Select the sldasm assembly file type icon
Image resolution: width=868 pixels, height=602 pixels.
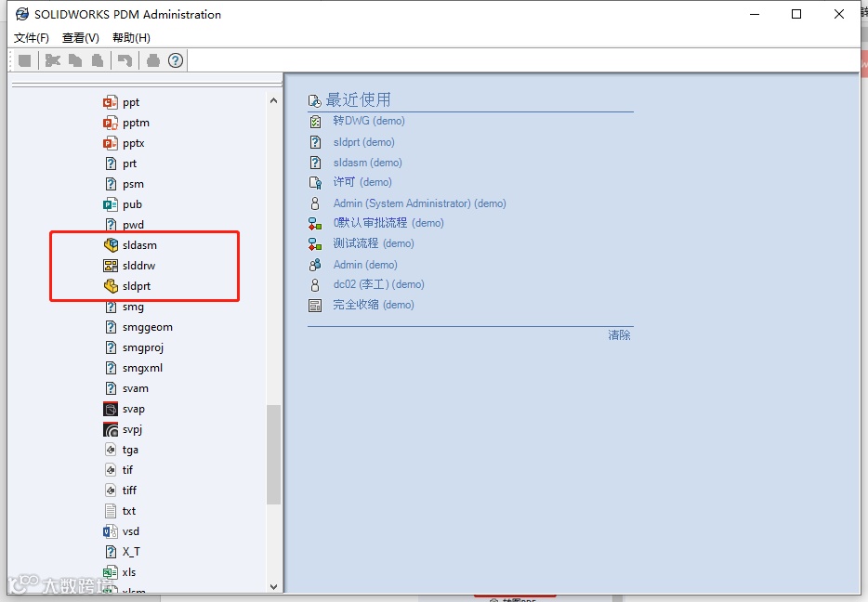pos(111,244)
